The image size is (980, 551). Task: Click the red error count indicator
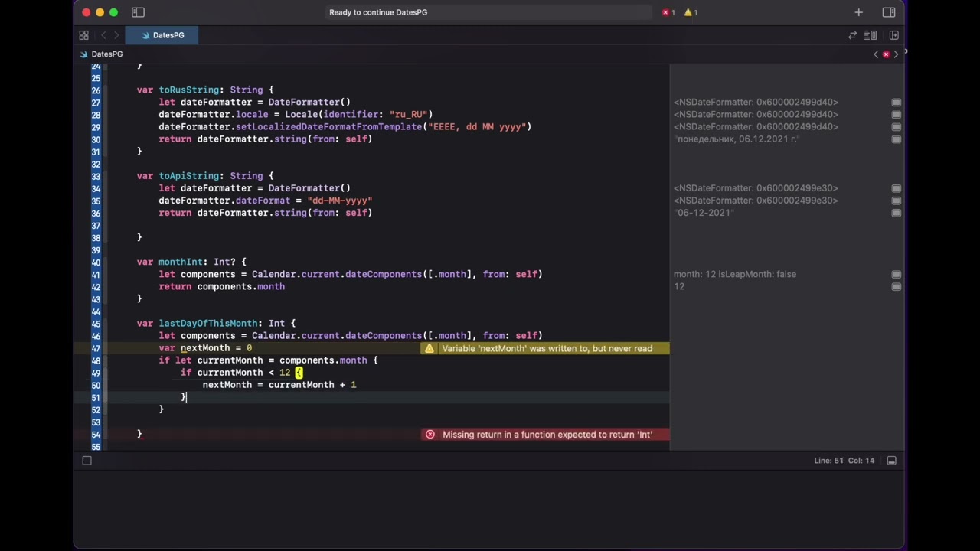point(668,12)
